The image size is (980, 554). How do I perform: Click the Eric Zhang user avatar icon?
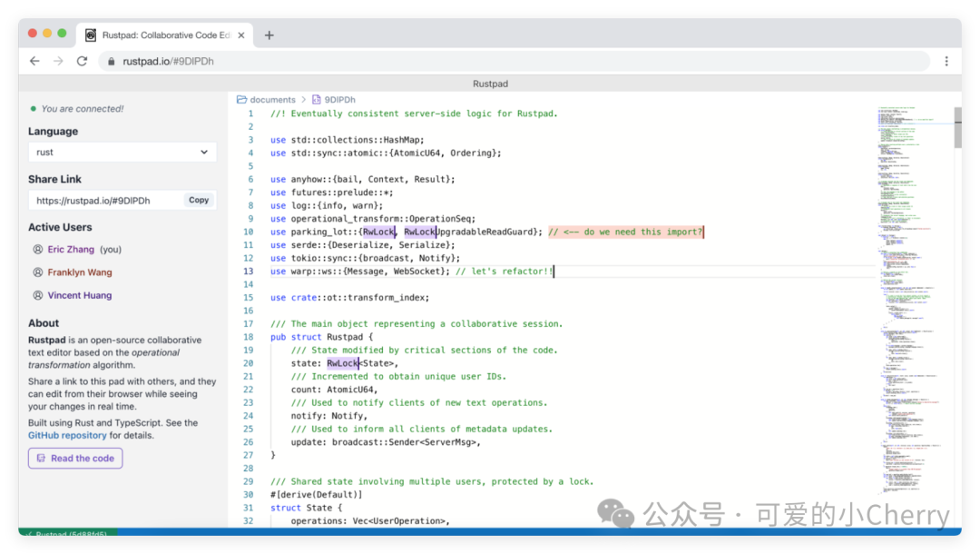tap(38, 250)
